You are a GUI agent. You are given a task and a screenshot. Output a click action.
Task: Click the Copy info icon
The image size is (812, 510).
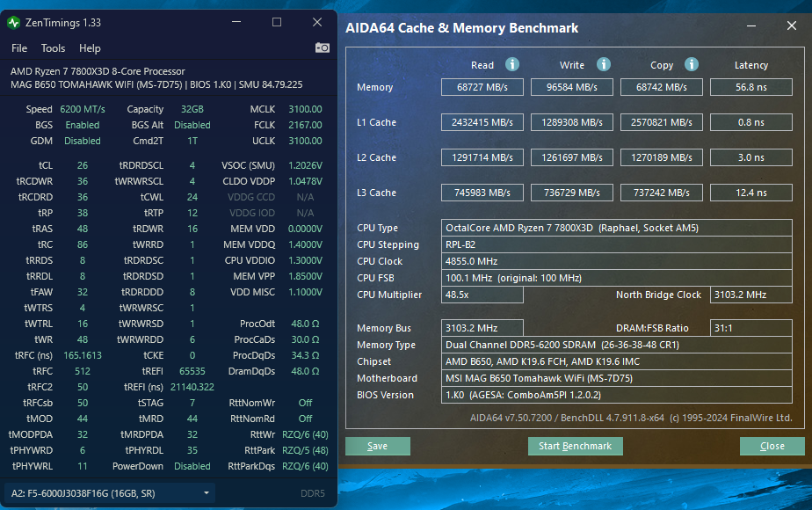(x=692, y=64)
